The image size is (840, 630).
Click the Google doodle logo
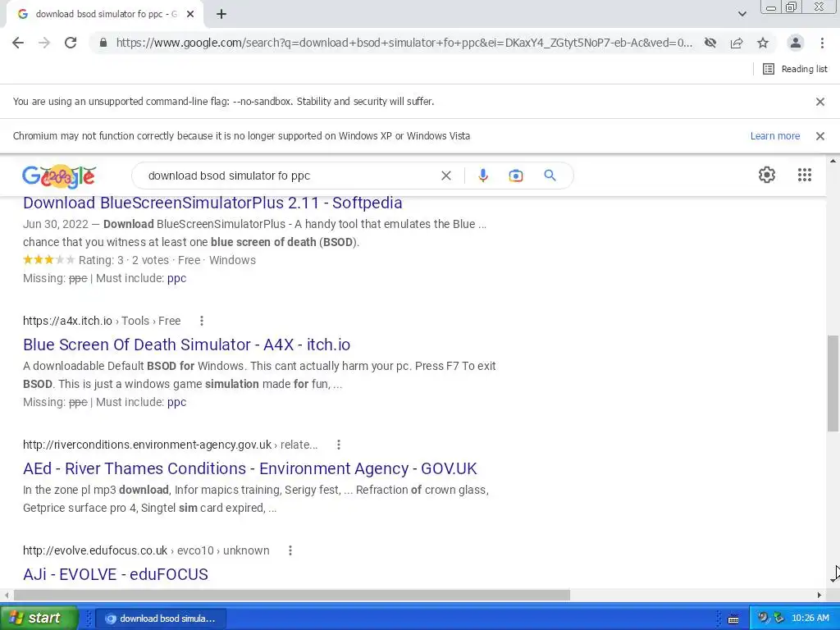coord(59,176)
